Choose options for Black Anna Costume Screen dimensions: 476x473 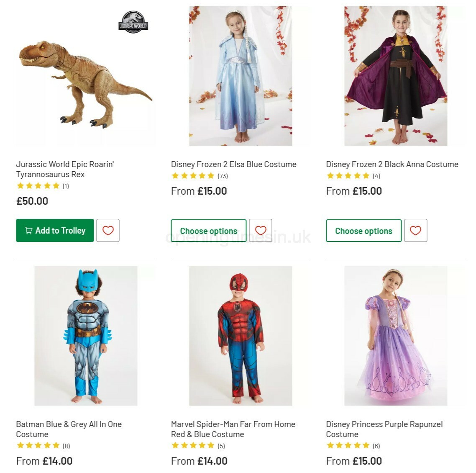[x=363, y=231]
